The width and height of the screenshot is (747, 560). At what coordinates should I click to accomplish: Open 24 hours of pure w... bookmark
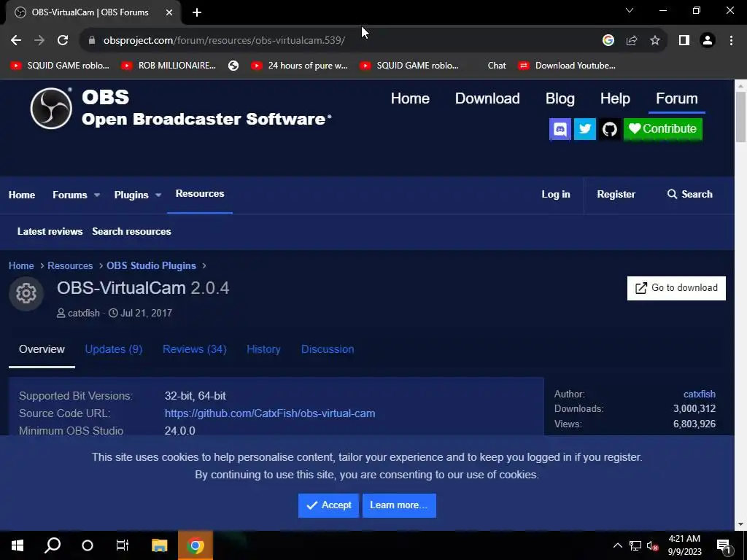pos(300,66)
